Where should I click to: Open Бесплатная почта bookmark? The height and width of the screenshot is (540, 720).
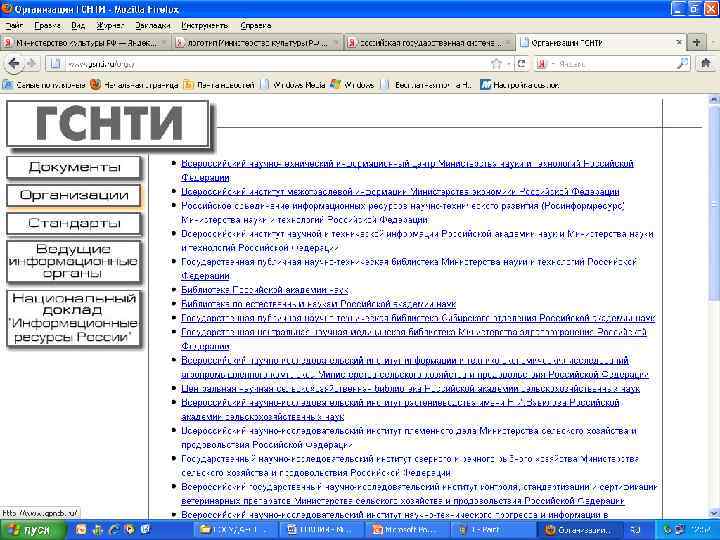[427, 85]
